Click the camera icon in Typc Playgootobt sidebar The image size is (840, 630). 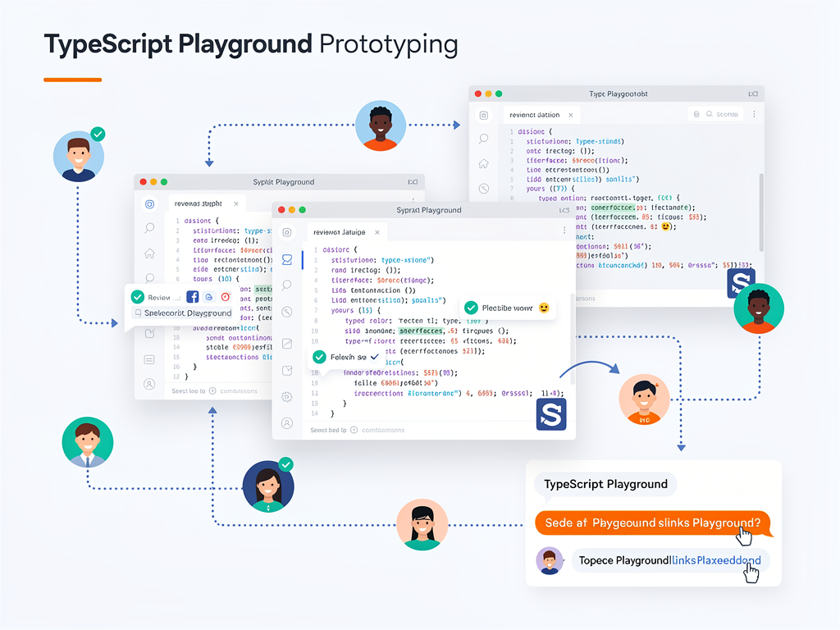coord(484,115)
